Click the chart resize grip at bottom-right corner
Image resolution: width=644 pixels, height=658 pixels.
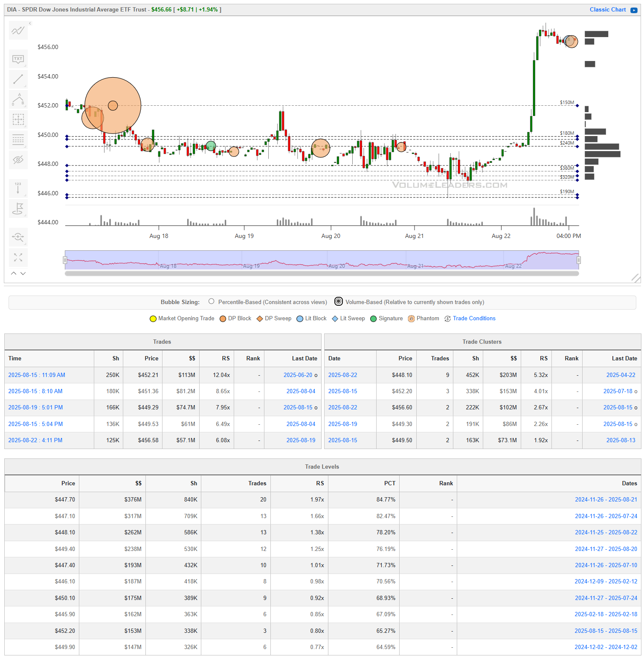tap(636, 278)
